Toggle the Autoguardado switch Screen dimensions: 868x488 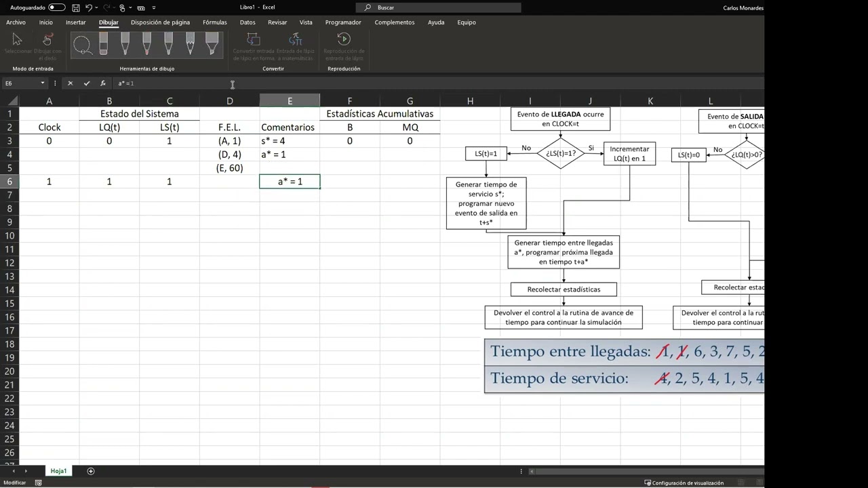click(x=57, y=7)
